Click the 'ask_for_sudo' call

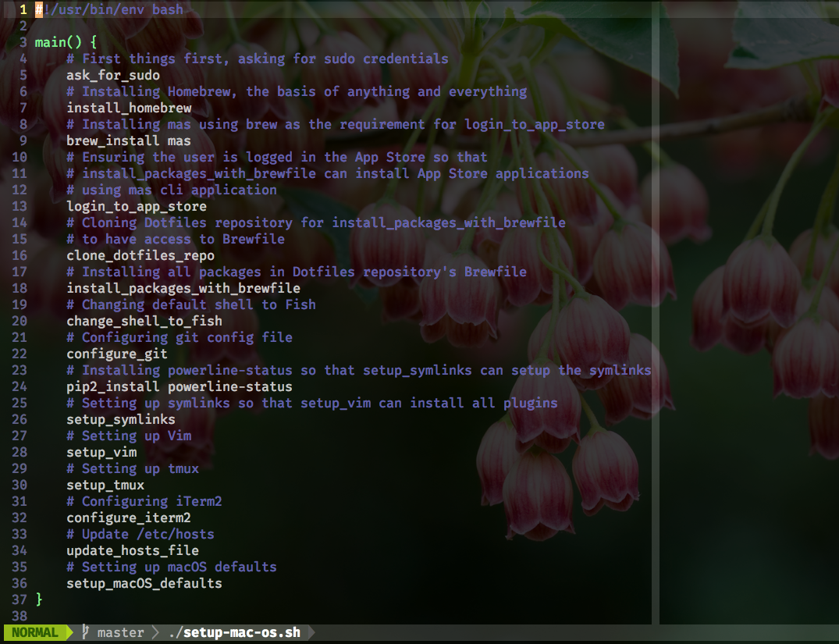pos(113,75)
